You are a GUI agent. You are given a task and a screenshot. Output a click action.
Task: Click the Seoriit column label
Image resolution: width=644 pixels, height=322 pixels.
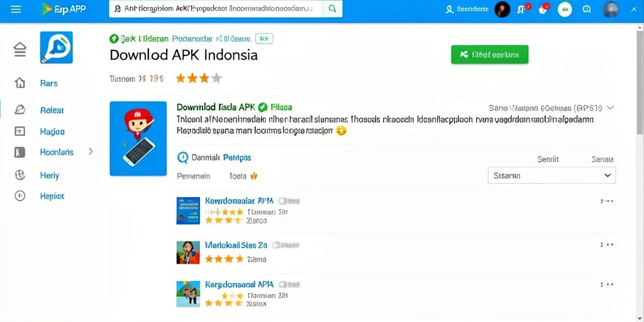tap(548, 159)
